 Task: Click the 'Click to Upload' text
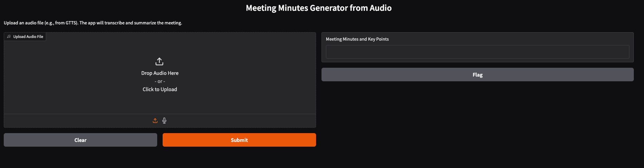(160, 89)
